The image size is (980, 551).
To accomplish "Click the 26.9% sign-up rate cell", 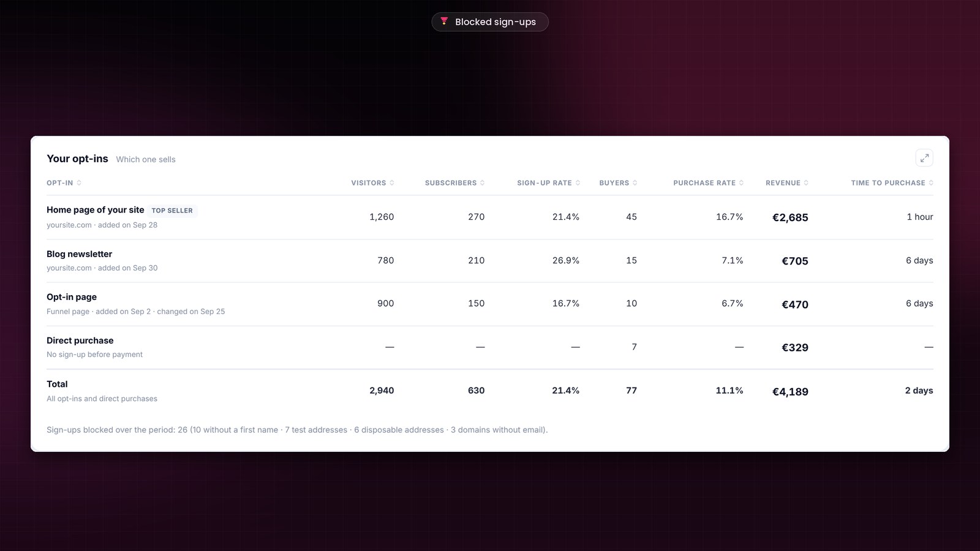I will click(x=566, y=260).
